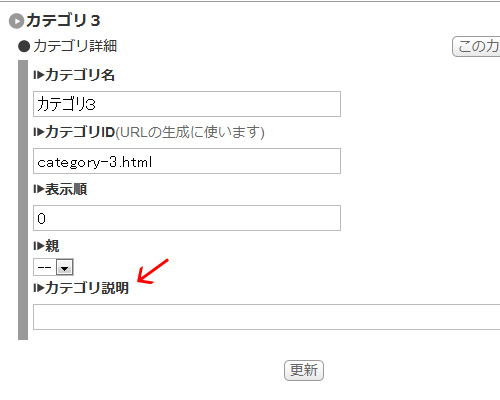Focus the カテゴリ名 field containing カテゴリ3
This screenshot has width=500, height=400.
(x=187, y=104)
